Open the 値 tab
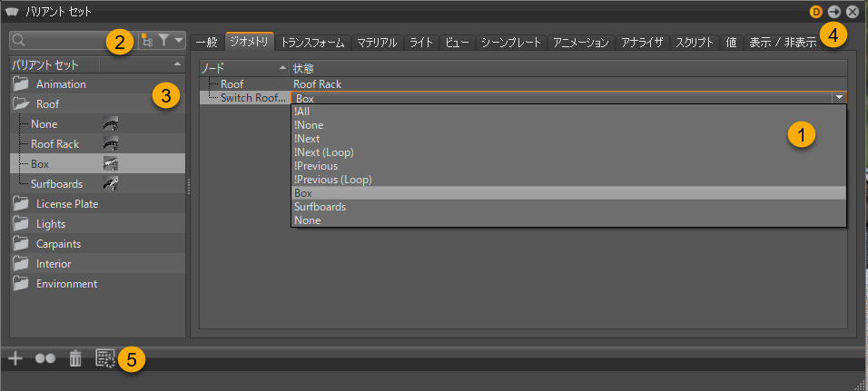Viewport: 868px width, 391px height. coord(731,43)
